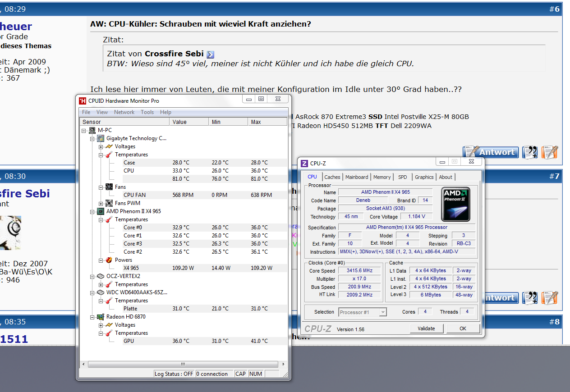
Task: Collapse the Gigabyte Temperatures node
Action: pyautogui.click(x=101, y=155)
